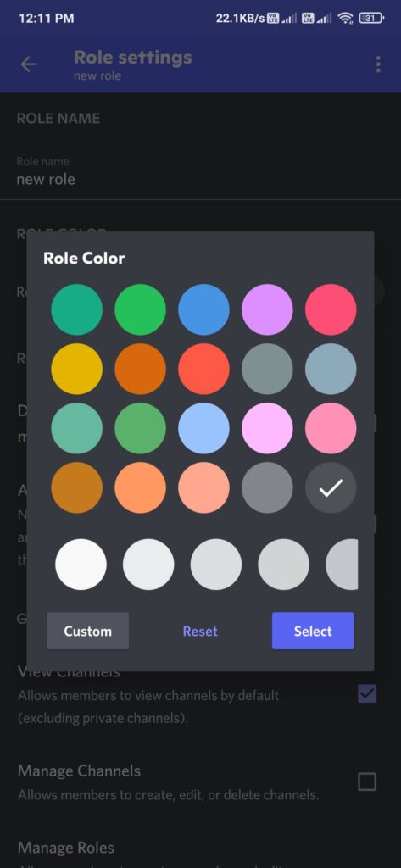
Task: Pick the second off-white swatch in bottom row
Action: [x=148, y=565]
